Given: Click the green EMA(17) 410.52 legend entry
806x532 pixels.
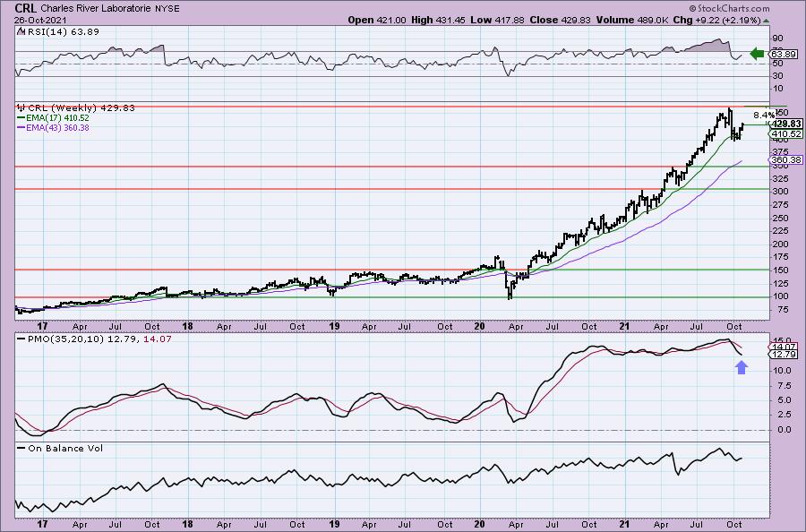Looking at the screenshot, I should (x=53, y=117).
